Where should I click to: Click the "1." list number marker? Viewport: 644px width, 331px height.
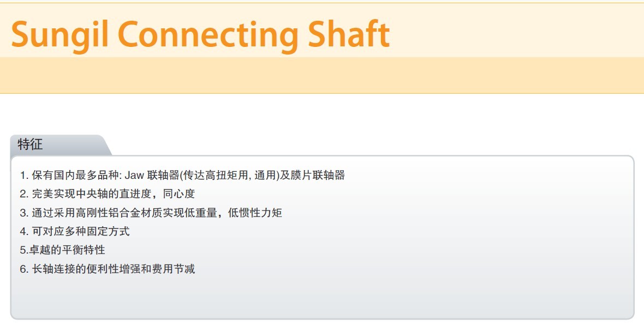24,176
